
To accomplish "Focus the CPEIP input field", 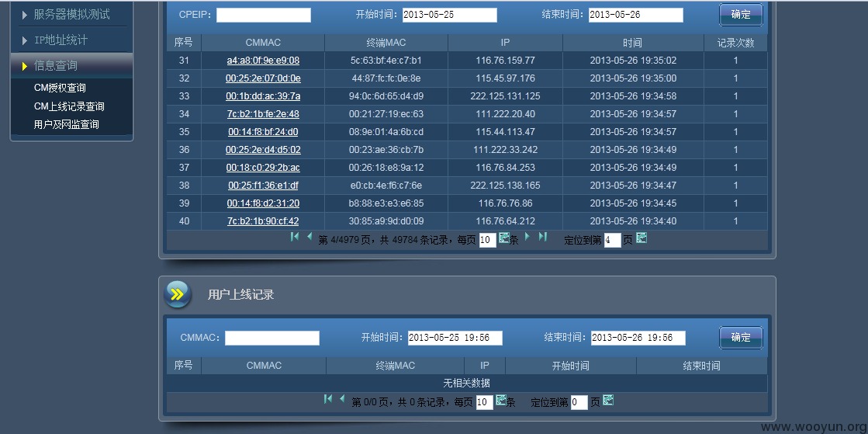I will click(x=264, y=15).
